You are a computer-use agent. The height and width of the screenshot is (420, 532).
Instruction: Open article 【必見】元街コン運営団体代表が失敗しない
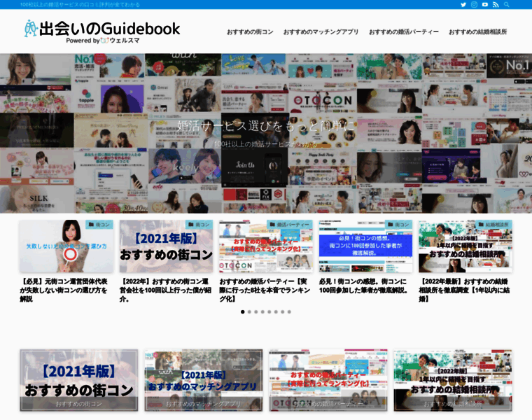[x=64, y=290]
